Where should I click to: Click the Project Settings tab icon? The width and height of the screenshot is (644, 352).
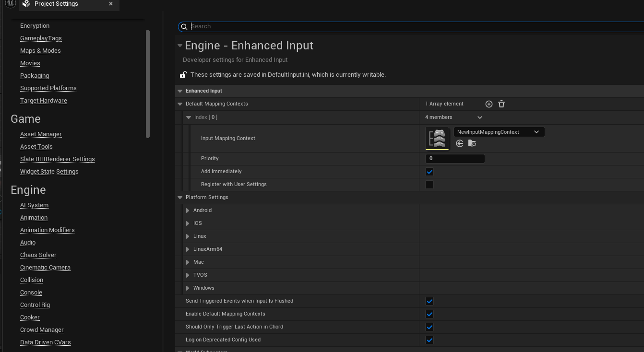pyautogui.click(x=26, y=4)
